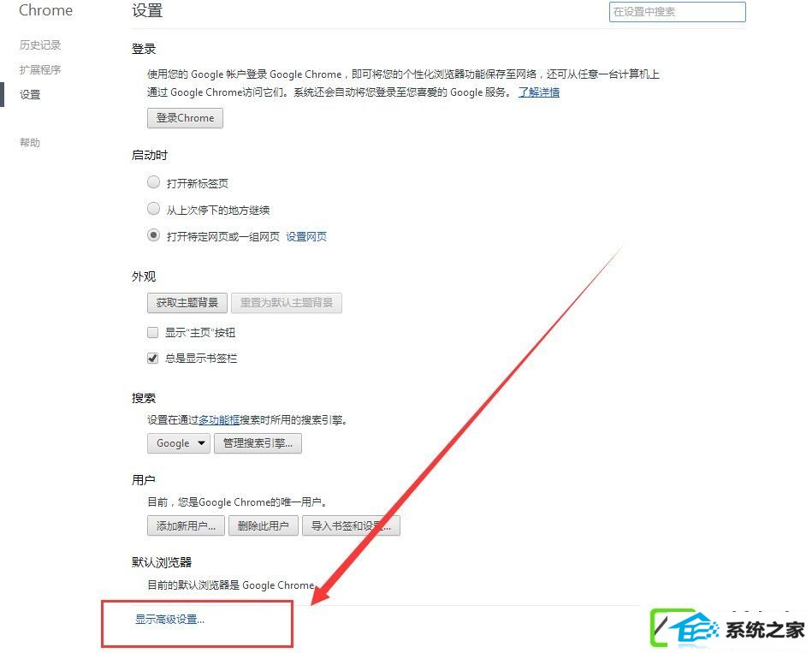
Task: Uncheck 总是显示书签栏 checkbox
Action: (x=153, y=358)
